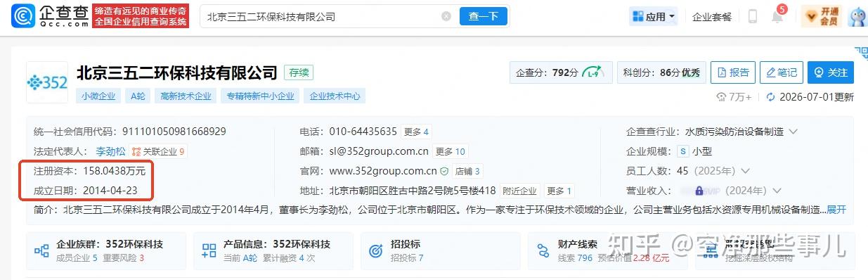
Task: Click the 查一下 search button
Action: point(483,16)
